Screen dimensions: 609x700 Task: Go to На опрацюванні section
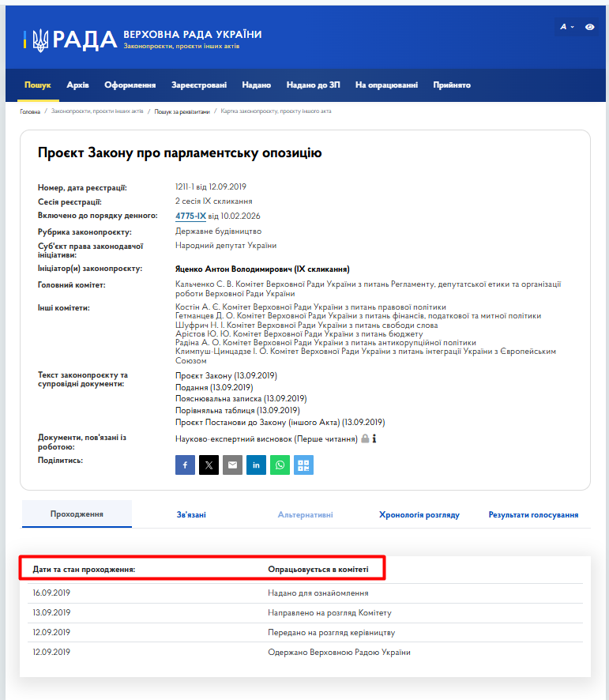pyautogui.click(x=387, y=85)
